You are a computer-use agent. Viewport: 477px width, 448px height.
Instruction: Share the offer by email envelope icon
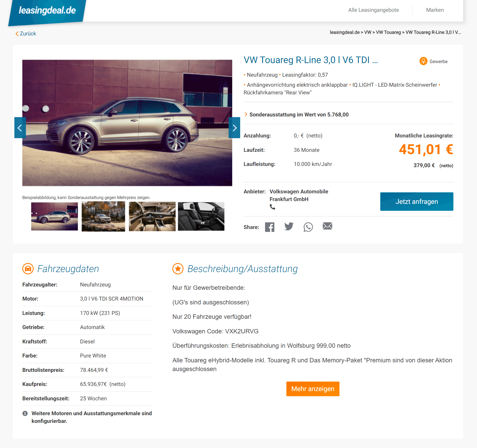(x=327, y=226)
